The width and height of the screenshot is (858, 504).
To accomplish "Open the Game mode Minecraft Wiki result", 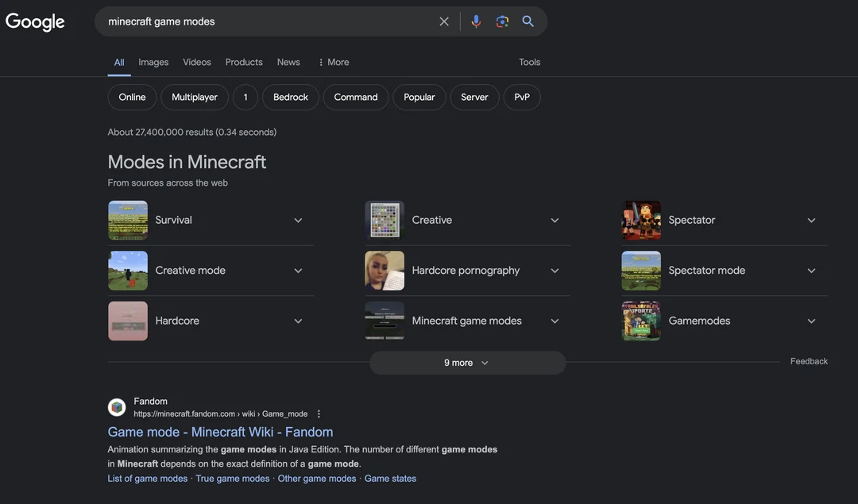I will [220, 432].
